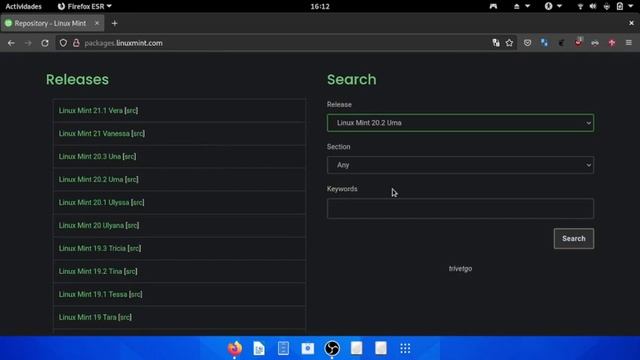The height and width of the screenshot is (360, 640).
Task: Open the Linux Mint 19.1 Tessa link
Action: point(93,294)
